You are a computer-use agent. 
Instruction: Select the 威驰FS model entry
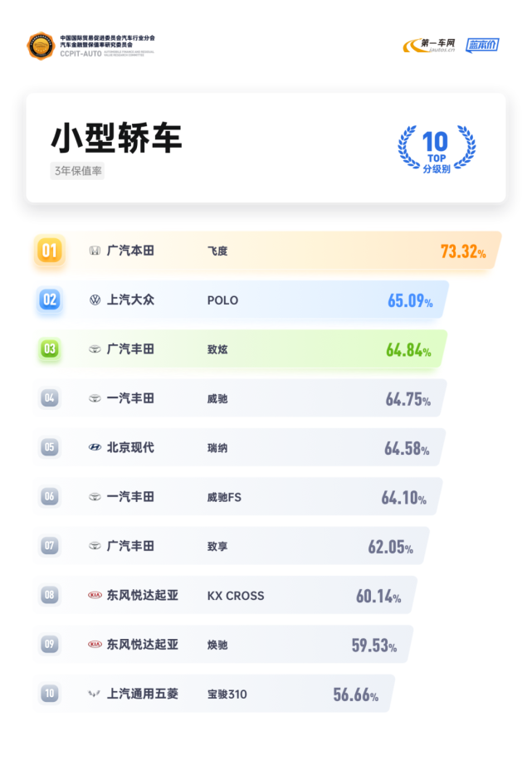pos(224,497)
